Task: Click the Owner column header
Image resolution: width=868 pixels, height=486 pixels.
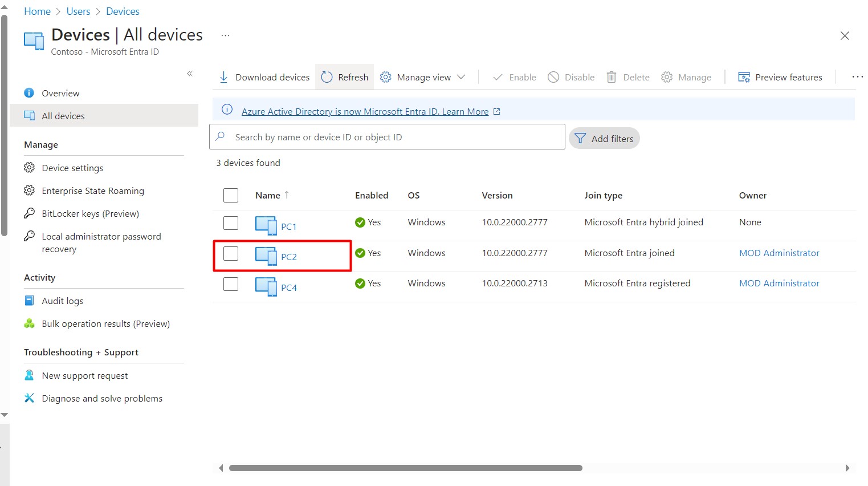Action: pos(753,195)
